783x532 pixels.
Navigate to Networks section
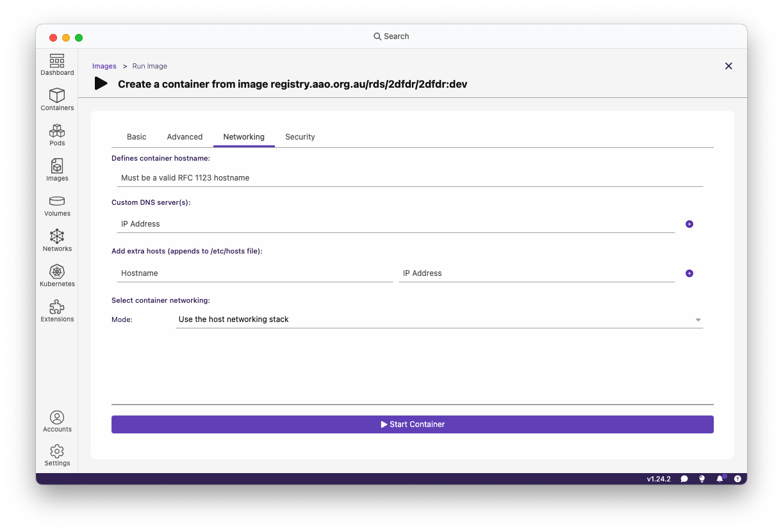pyautogui.click(x=57, y=241)
